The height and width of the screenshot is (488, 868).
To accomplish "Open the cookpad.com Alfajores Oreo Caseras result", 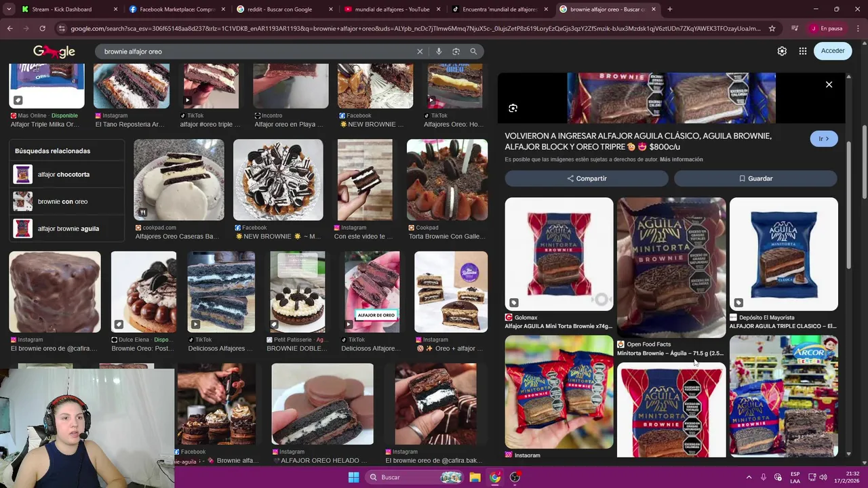I will [179, 180].
